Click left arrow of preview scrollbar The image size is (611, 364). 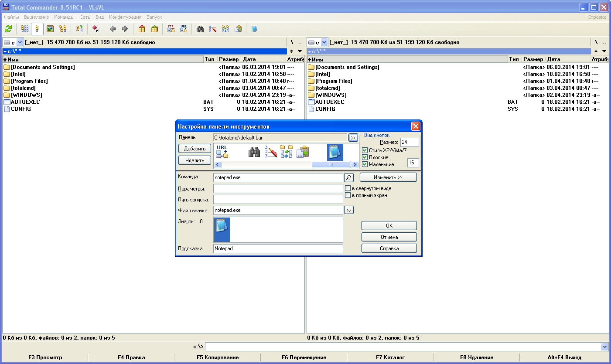(218, 165)
